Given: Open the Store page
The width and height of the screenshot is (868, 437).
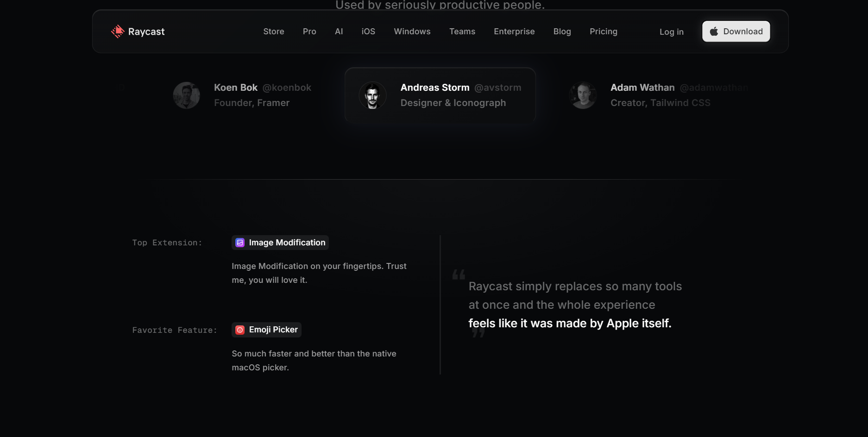Looking at the screenshot, I should click(274, 31).
